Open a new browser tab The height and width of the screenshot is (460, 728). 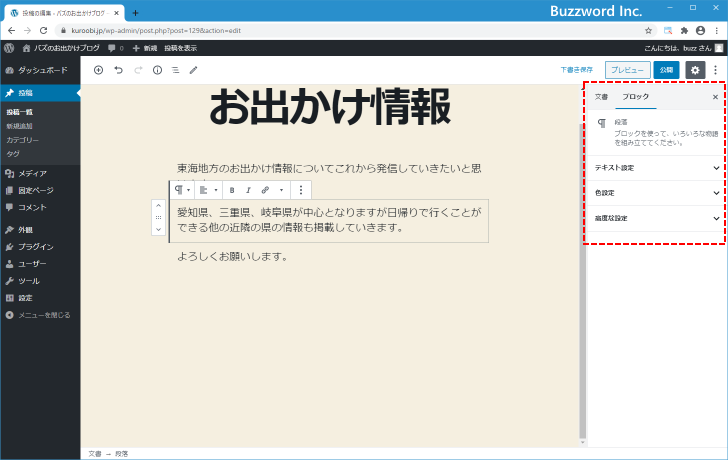tap(135, 13)
